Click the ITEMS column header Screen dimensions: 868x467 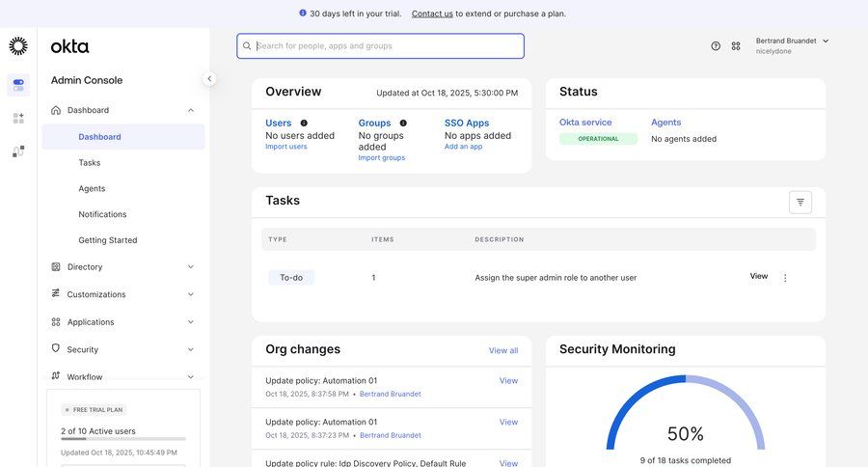383,239
